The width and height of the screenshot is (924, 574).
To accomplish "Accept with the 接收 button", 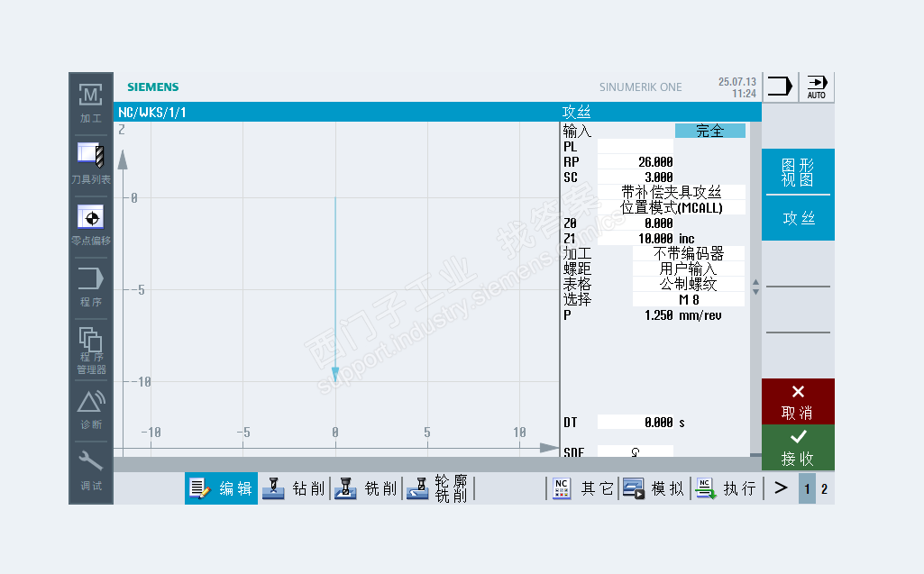I will pyautogui.click(x=798, y=447).
